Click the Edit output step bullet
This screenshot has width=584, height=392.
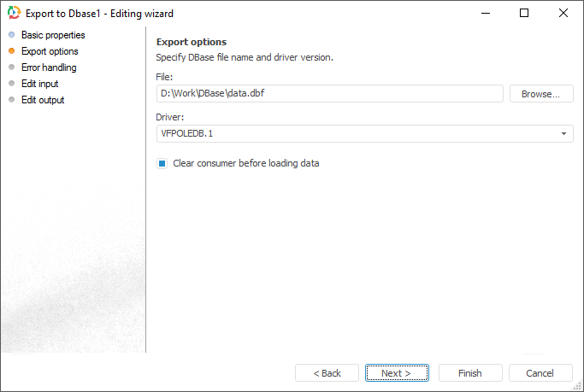(11, 100)
